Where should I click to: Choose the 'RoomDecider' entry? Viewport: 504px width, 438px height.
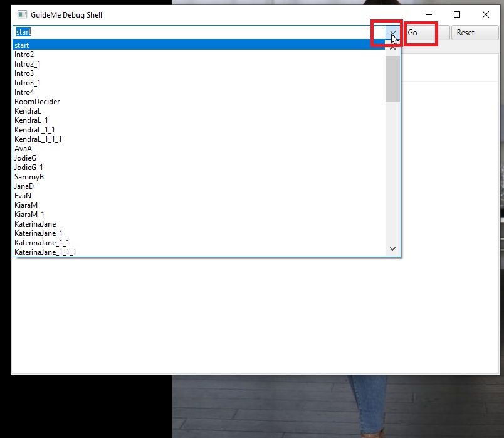pos(199,102)
